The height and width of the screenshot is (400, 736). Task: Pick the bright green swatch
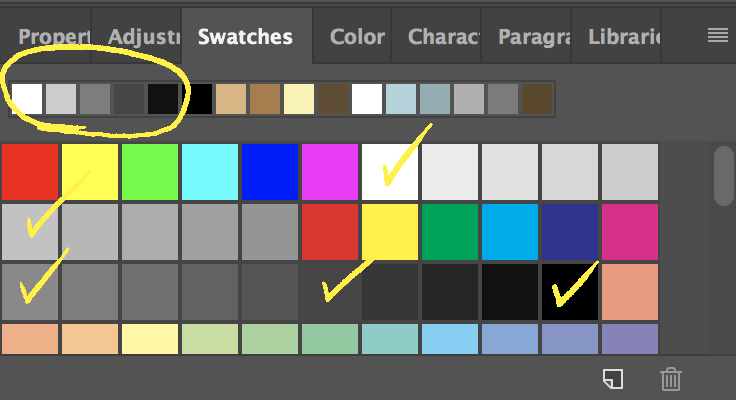(150, 171)
